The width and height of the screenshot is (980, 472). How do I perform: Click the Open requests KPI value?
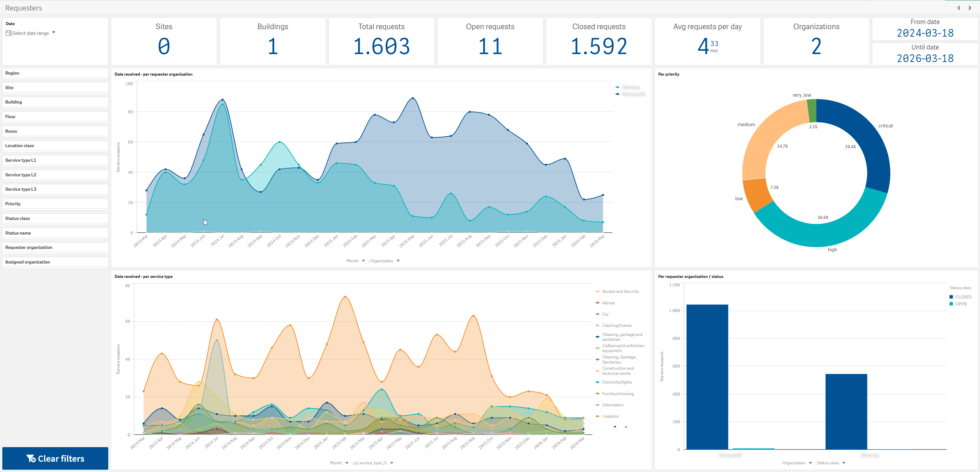490,46
